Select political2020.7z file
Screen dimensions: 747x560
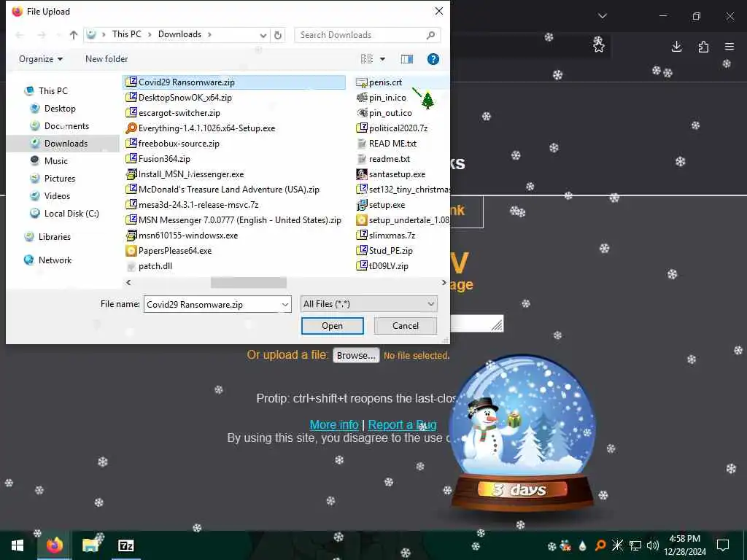tap(392, 128)
